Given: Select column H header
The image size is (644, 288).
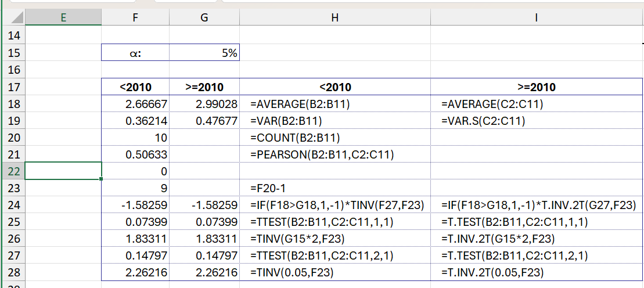Looking at the screenshot, I should (x=335, y=17).
